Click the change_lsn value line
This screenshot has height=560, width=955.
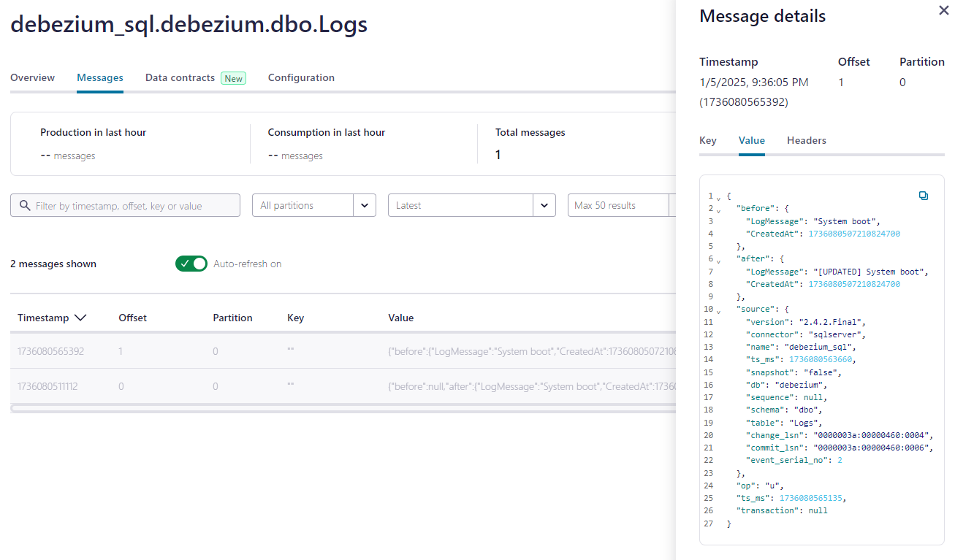pos(840,435)
